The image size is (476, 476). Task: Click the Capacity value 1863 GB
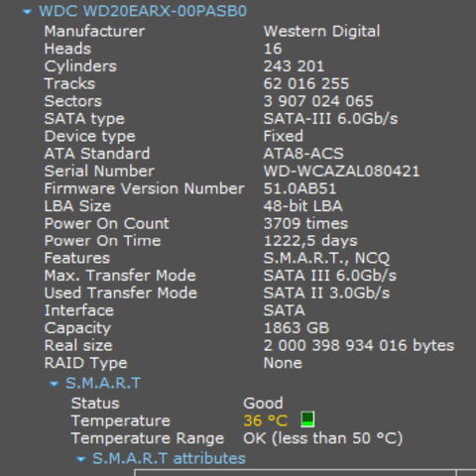pyautogui.click(x=297, y=328)
